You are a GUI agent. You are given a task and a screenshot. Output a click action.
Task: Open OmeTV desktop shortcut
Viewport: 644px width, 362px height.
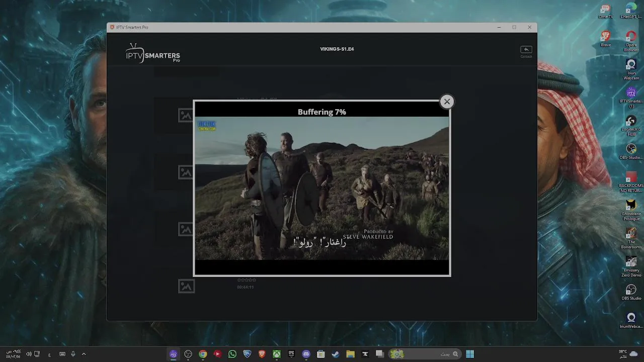click(x=606, y=11)
